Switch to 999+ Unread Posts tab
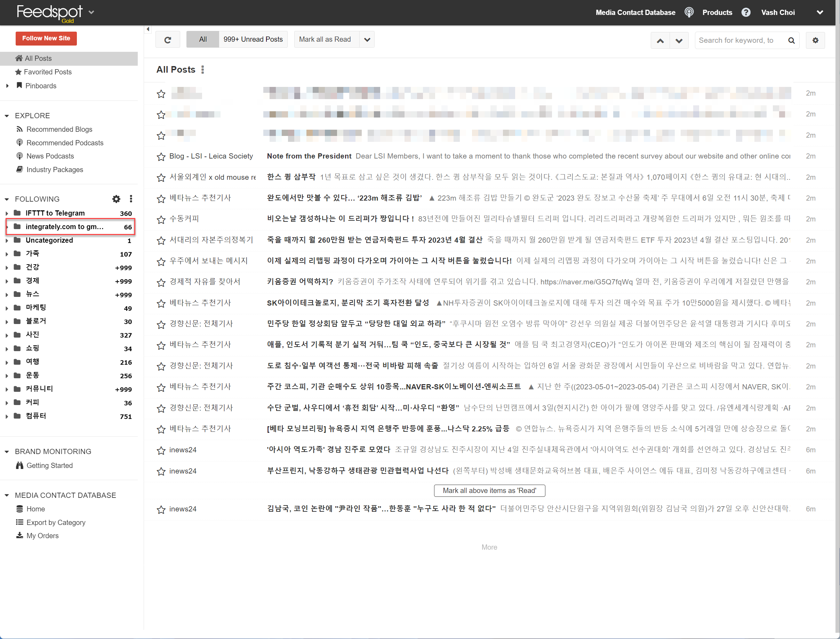 pyautogui.click(x=253, y=40)
